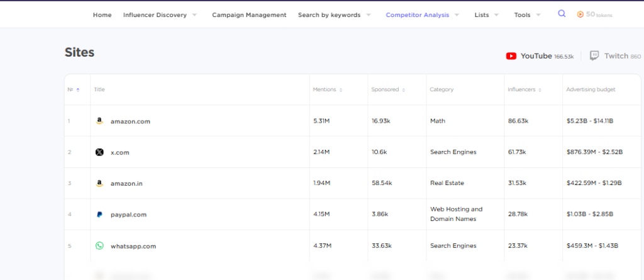Open the paypal.com site link
The height and width of the screenshot is (280, 644).
pos(128,215)
